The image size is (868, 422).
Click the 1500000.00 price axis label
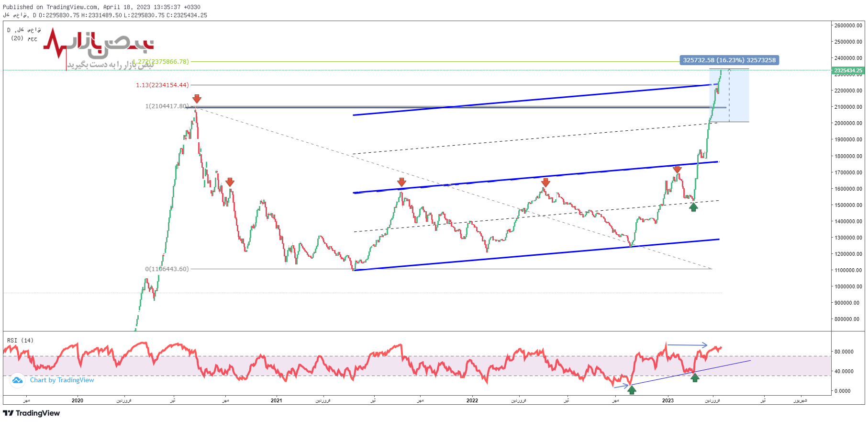coord(848,205)
